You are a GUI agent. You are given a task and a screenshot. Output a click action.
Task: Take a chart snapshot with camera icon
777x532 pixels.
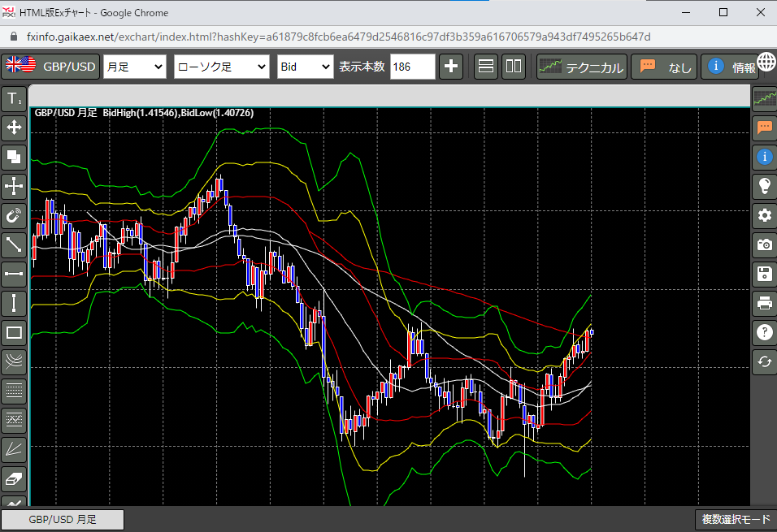tap(765, 244)
